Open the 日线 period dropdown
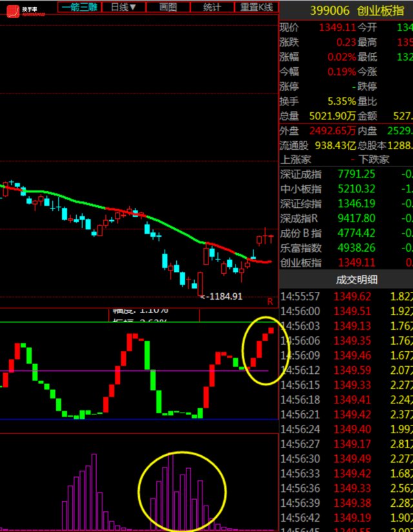 pos(124,7)
